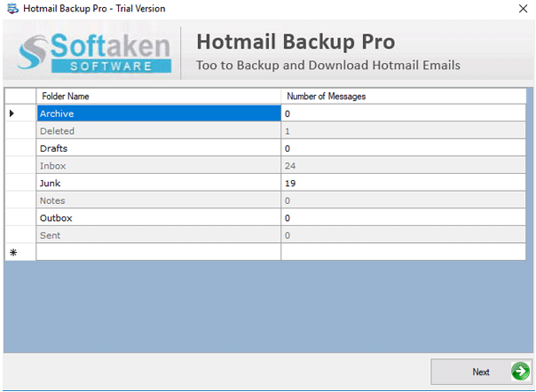Screen dimensions: 536x392
Task: Click the Inbox row header selector
Action: coord(20,166)
